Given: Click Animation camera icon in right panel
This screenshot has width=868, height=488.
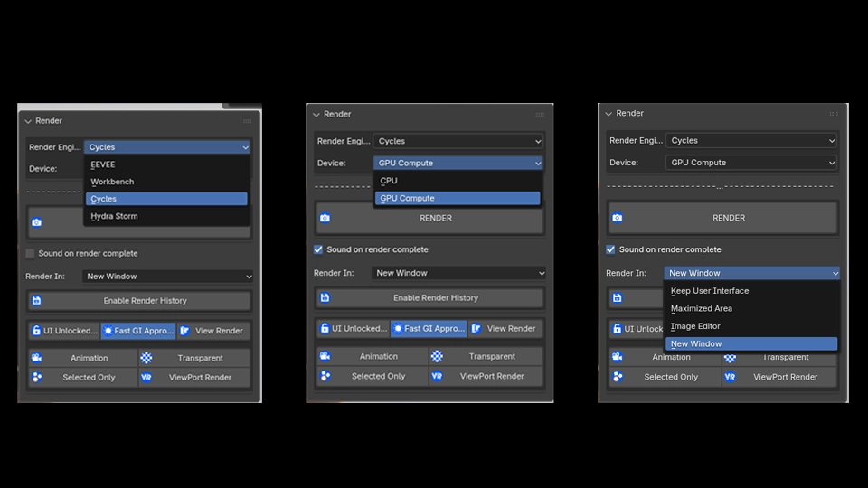Looking at the screenshot, I should 618,356.
